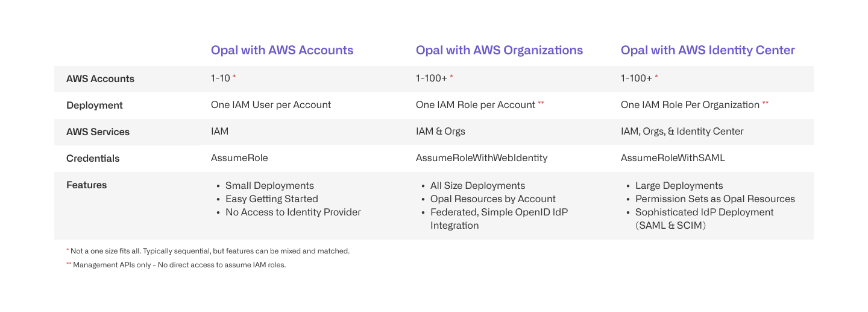Click "One IAM Role per Account" cell
Image resolution: width=868 pixels, height=312 pixels.
tap(476, 105)
